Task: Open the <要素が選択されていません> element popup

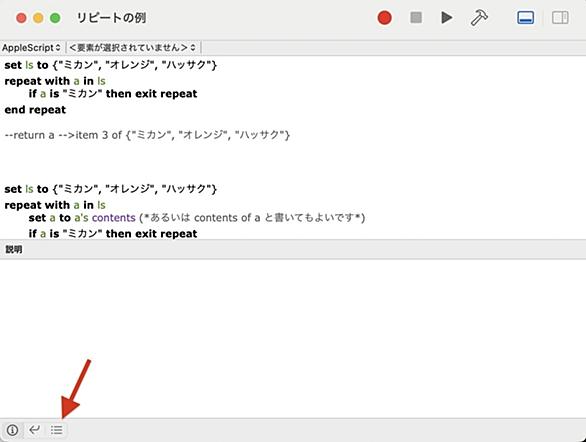Action: 132,48
